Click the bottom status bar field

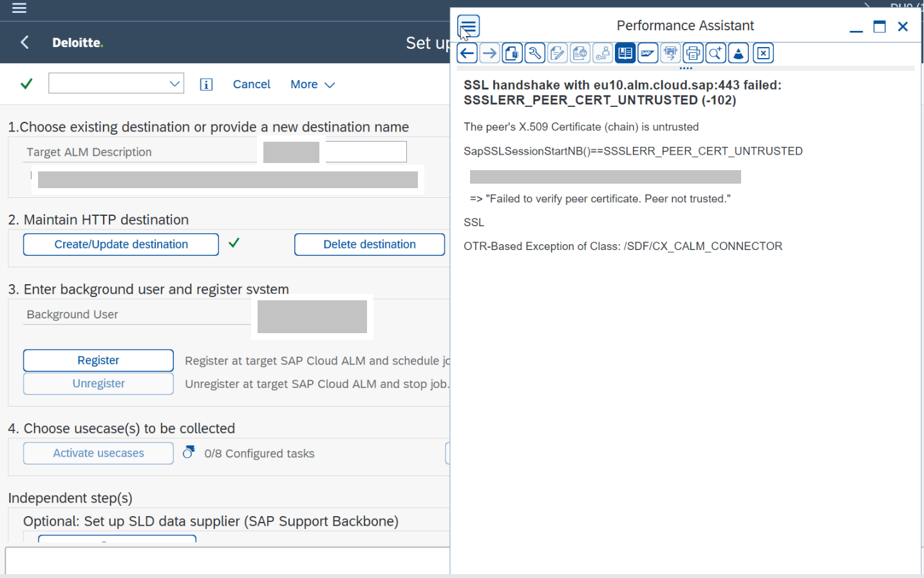tap(227, 561)
